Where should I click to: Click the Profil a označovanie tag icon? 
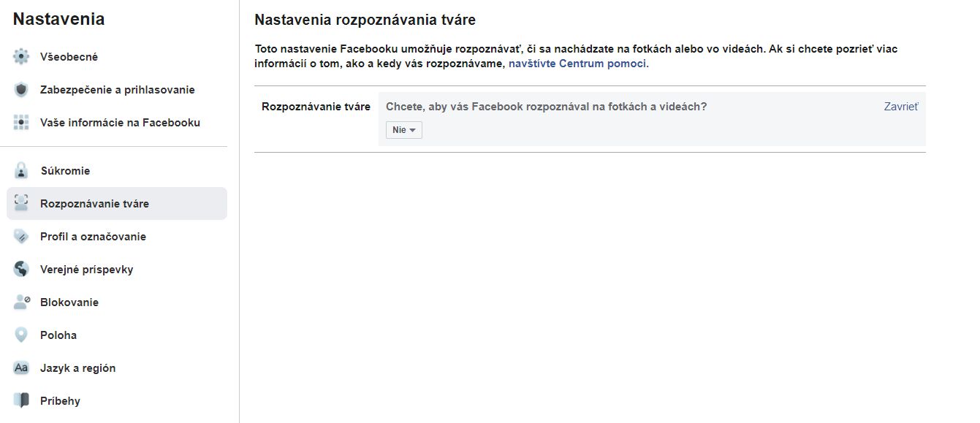pos(21,237)
